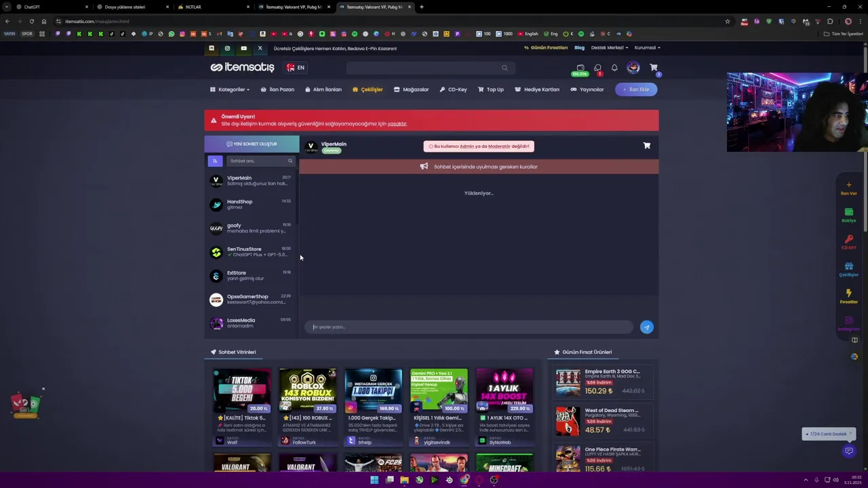
Task: Click the İlan Ekle button
Action: click(x=636, y=89)
